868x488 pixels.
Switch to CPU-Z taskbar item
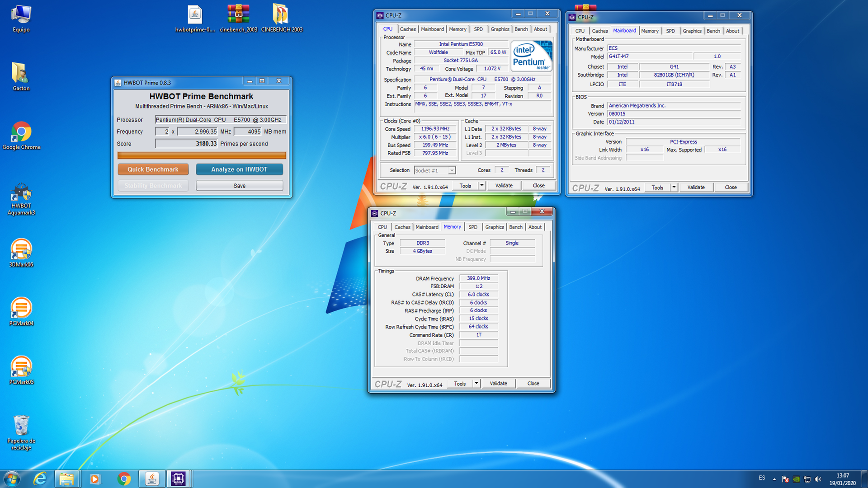click(179, 479)
